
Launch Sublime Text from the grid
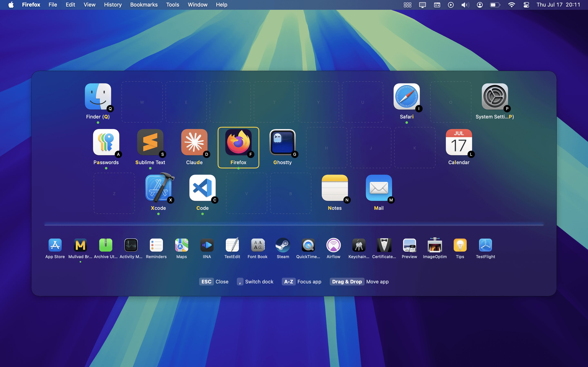(x=150, y=142)
